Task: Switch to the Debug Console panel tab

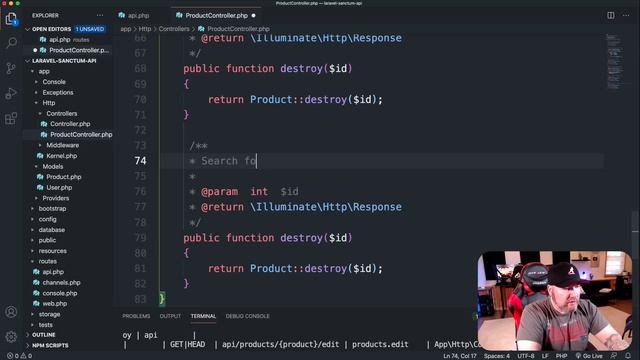Action: [x=247, y=316]
